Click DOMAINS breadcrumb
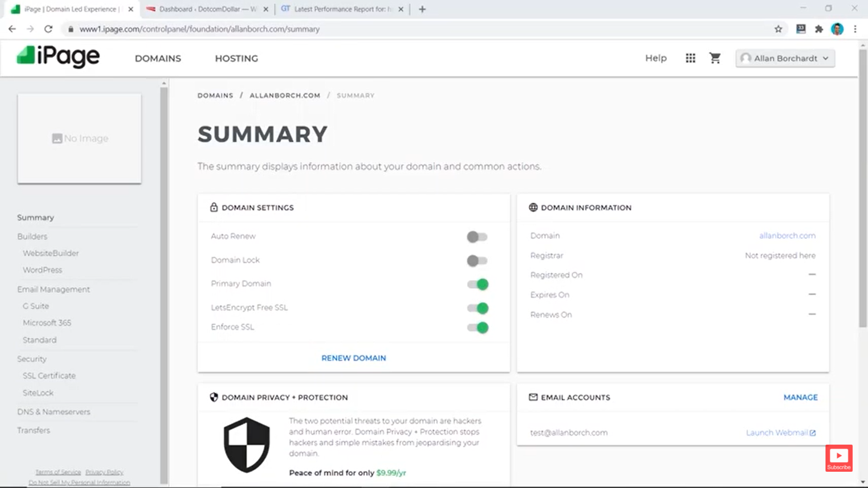Viewport: 868px width, 488px height. pyautogui.click(x=215, y=95)
